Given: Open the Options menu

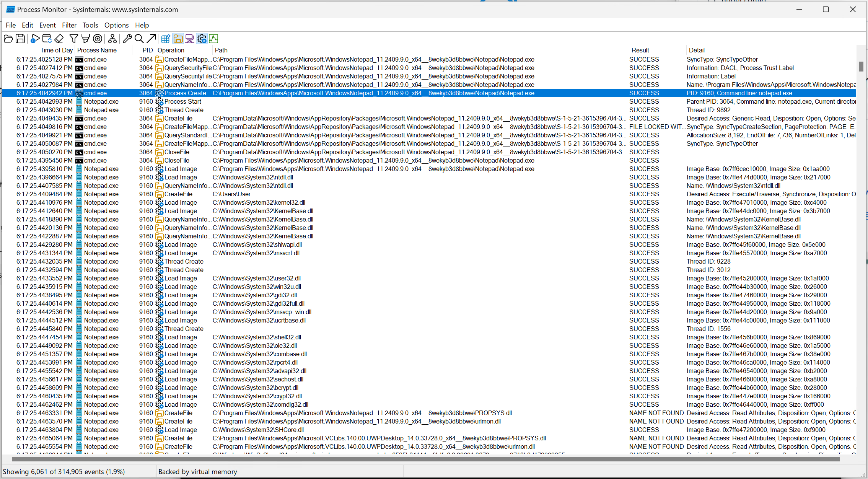Looking at the screenshot, I should pyautogui.click(x=116, y=25).
